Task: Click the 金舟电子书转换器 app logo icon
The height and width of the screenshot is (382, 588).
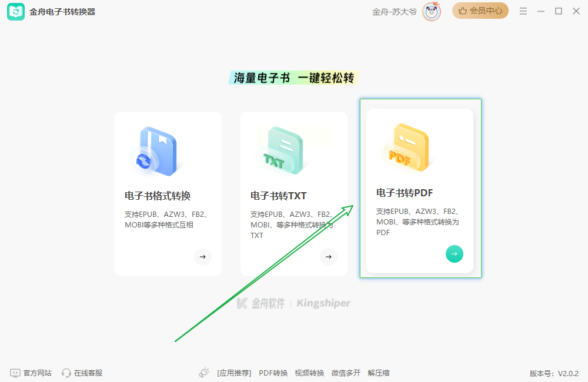Action: click(16, 12)
